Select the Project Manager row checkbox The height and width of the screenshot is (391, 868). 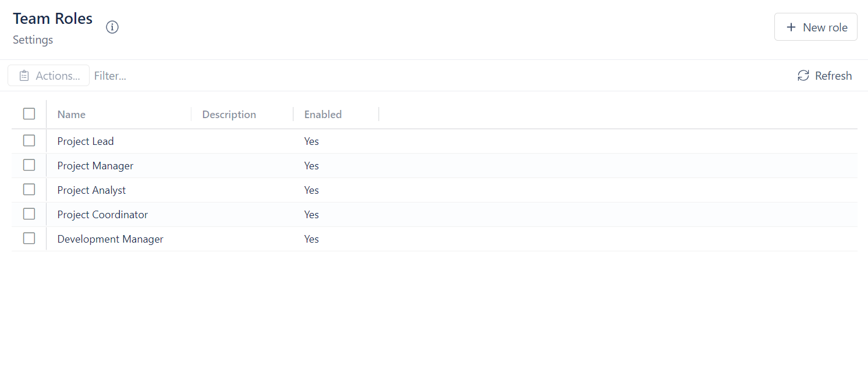(x=29, y=165)
